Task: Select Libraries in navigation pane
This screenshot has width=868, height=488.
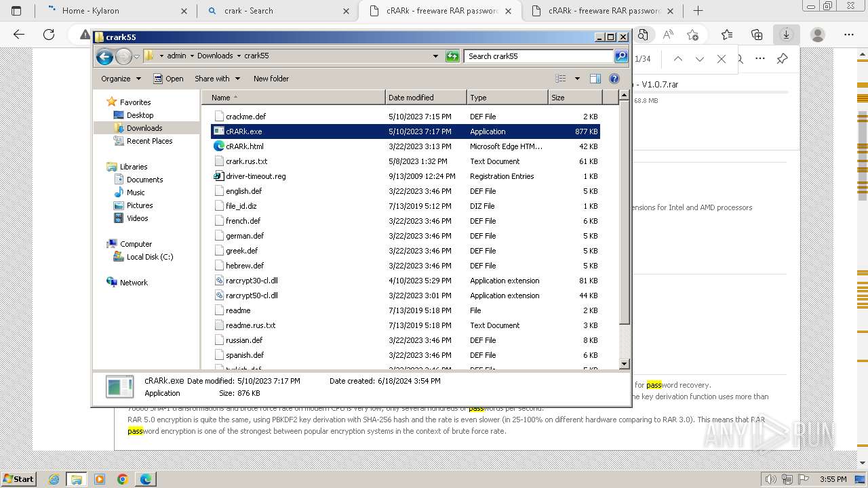Action: tap(134, 167)
